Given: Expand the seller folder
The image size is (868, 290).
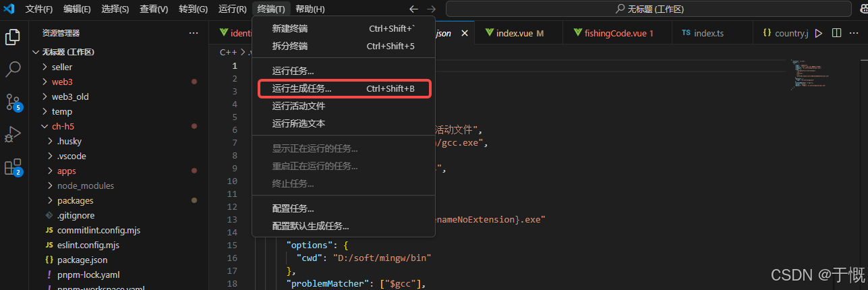Looking at the screenshot, I should (61, 67).
